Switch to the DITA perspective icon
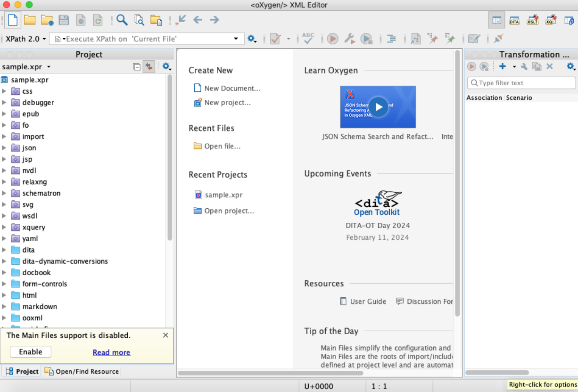Viewport: 578px width, 392px height. [x=514, y=20]
